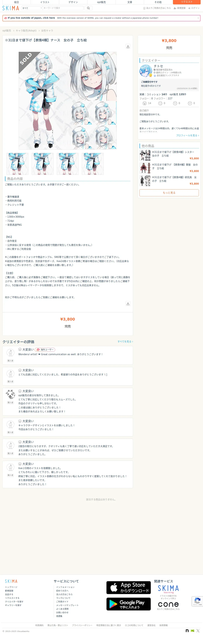Click the チトセ creator avatar

pos(146,71)
